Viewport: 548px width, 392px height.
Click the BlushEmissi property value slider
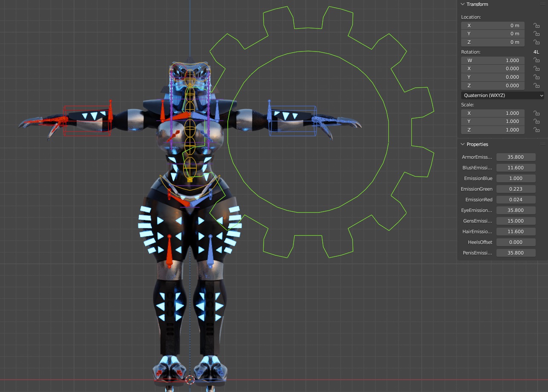coord(516,168)
